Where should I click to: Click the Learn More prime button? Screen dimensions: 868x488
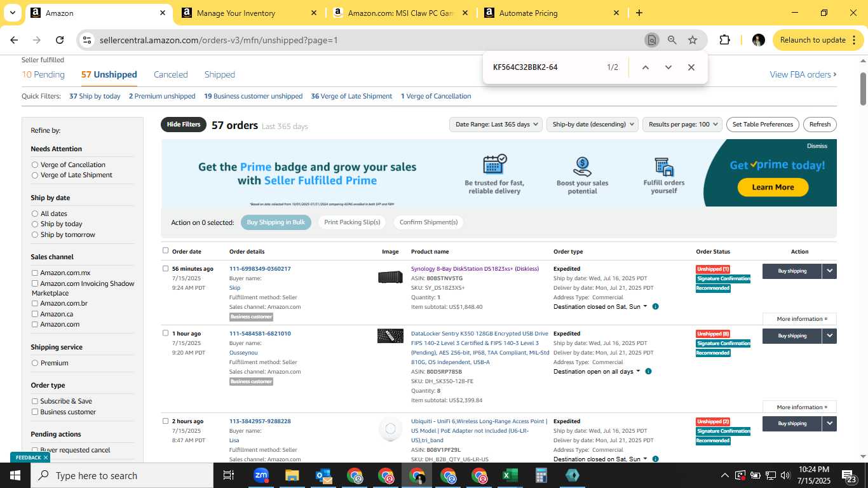pos(773,187)
